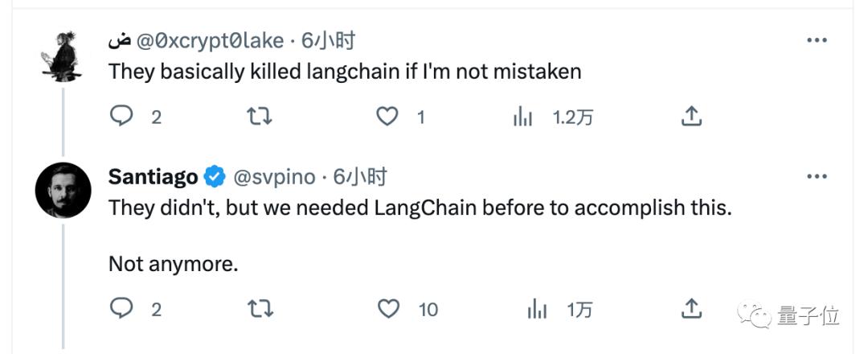Image resolution: width=868 pixels, height=354 pixels.
Task: Click the @svpino handle
Action: 273,176
